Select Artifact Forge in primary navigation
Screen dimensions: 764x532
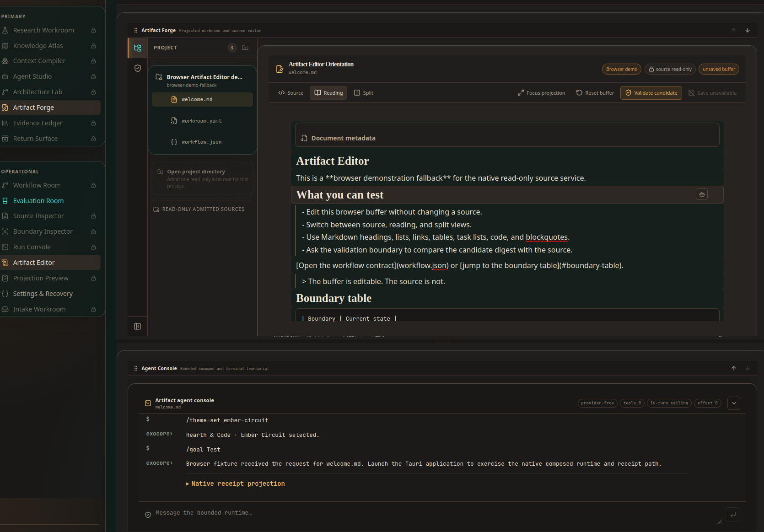coord(50,107)
